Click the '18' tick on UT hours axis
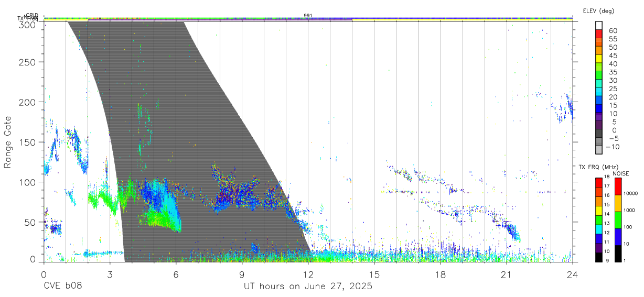The height and width of the screenshot is (297, 644). [x=440, y=274]
